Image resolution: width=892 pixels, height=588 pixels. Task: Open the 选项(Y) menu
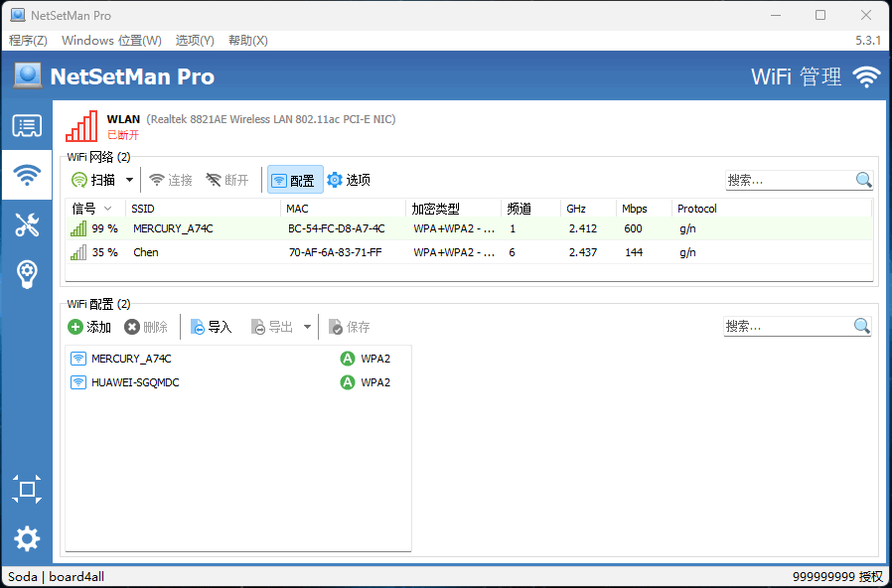[x=195, y=41]
